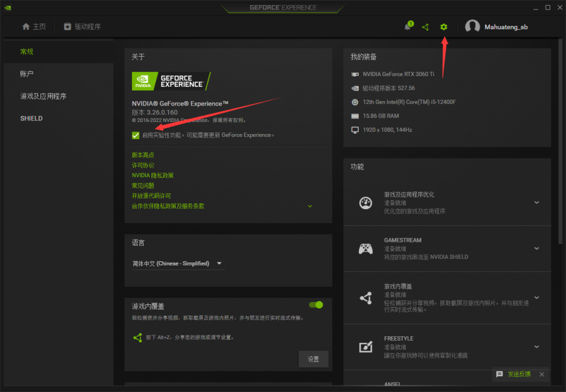The width and height of the screenshot is (566, 392).
Task: Toggle the 游戏内覆盖 switch off
Action: tap(316, 304)
